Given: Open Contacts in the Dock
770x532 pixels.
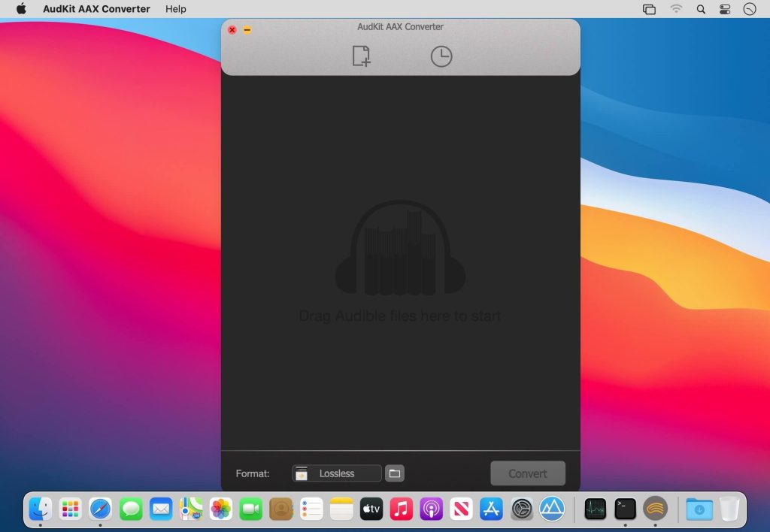Looking at the screenshot, I should pyautogui.click(x=281, y=509).
